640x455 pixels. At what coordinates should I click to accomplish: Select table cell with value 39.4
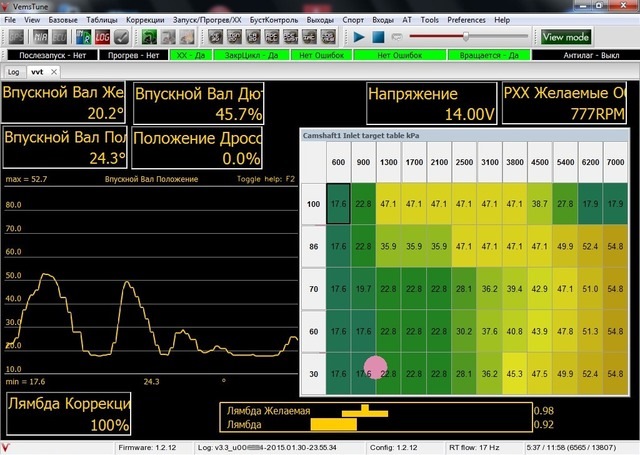click(515, 289)
